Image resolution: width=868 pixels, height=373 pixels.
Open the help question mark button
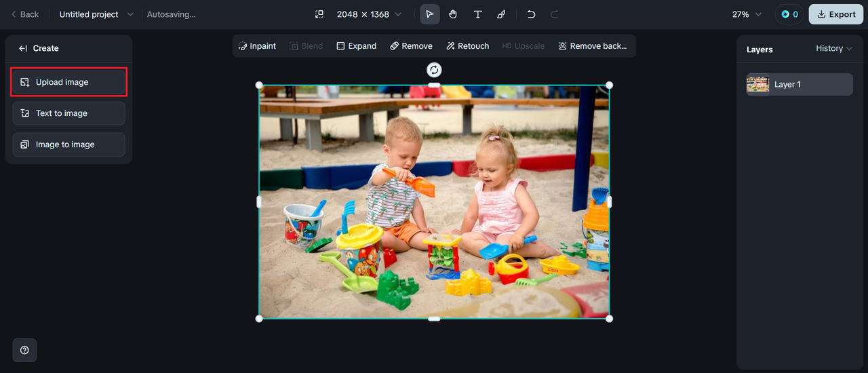click(x=24, y=350)
